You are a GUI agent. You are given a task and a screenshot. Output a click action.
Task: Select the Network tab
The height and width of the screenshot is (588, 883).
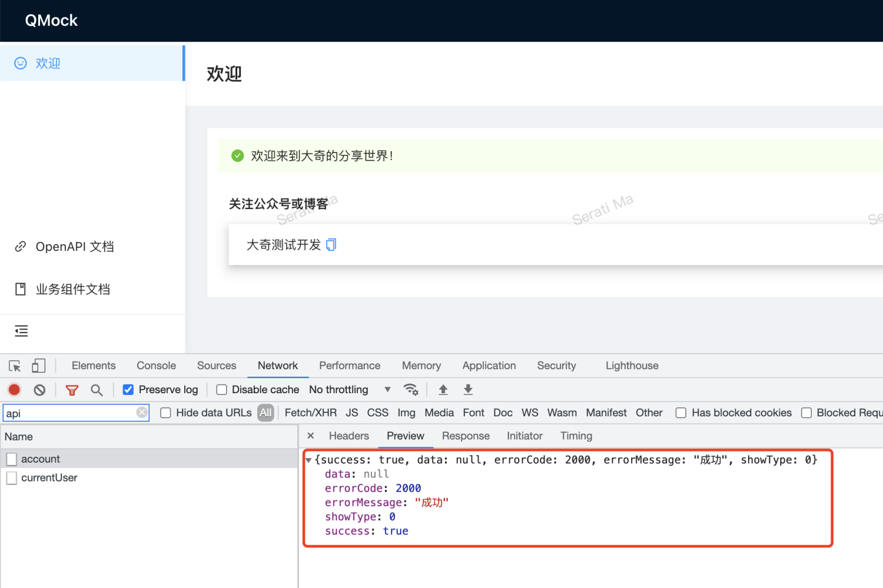point(278,366)
